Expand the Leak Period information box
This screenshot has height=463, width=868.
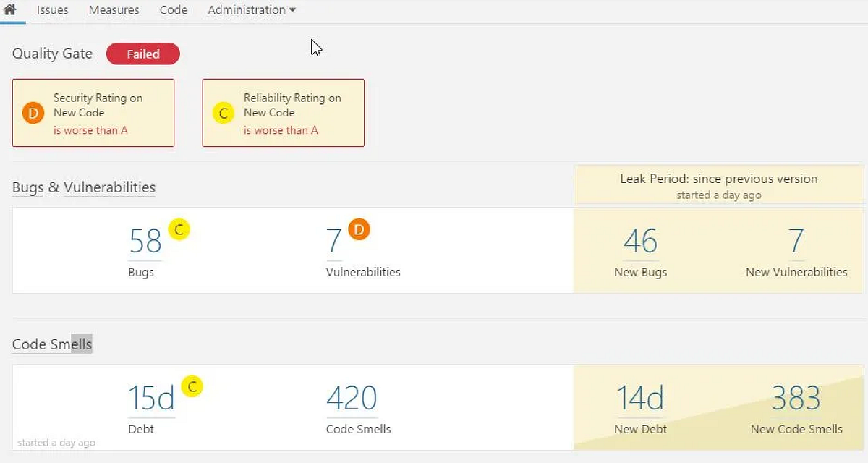point(718,185)
